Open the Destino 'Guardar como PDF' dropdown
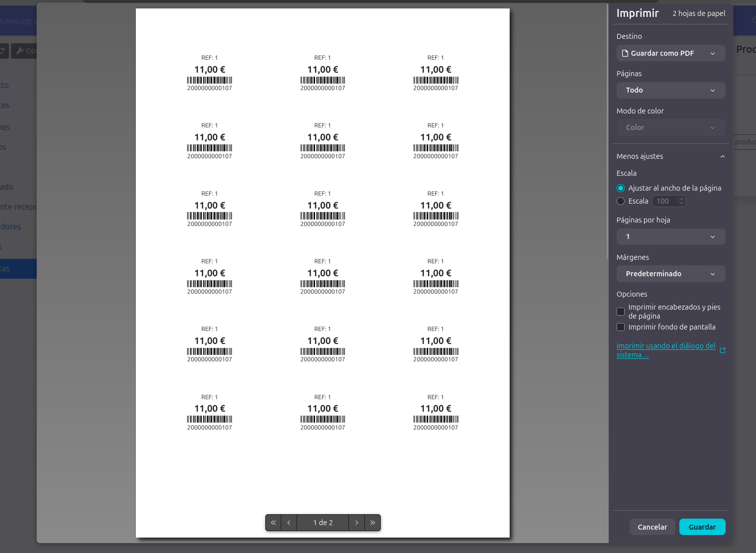Image resolution: width=756 pixels, height=553 pixels. (x=670, y=53)
